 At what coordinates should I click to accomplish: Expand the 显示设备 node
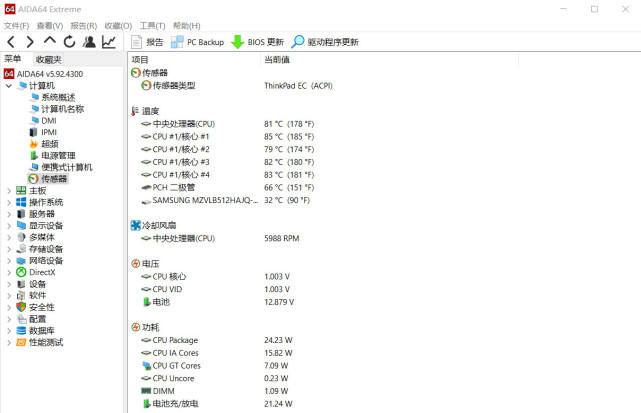[x=9, y=226]
